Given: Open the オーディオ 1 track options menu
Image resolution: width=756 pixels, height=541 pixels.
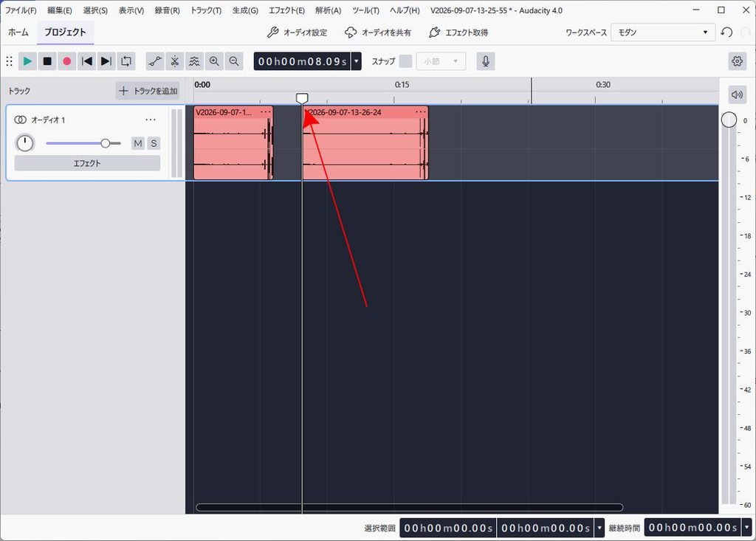Looking at the screenshot, I should (151, 120).
